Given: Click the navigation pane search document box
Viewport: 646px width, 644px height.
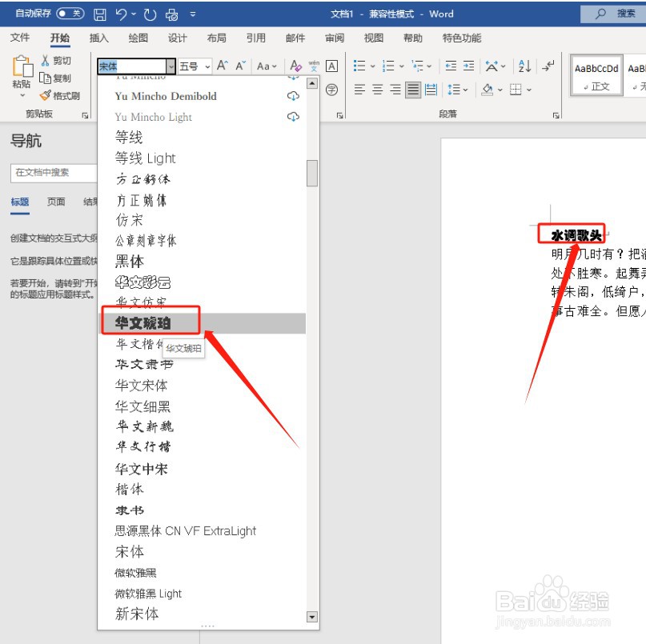Looking at the screenshot, I should tap(54, 173).
